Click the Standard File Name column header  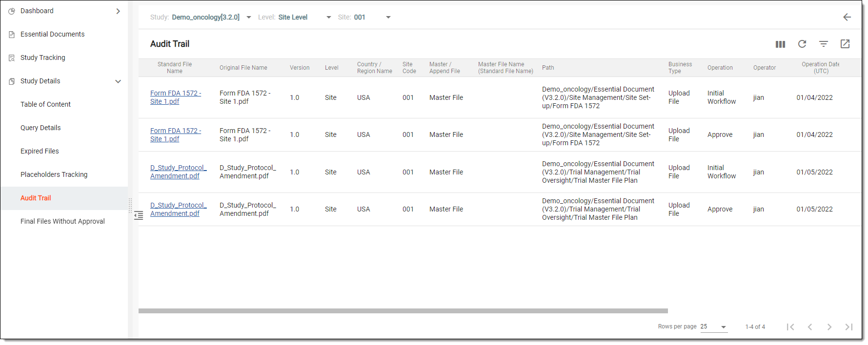tap(175, 68)
